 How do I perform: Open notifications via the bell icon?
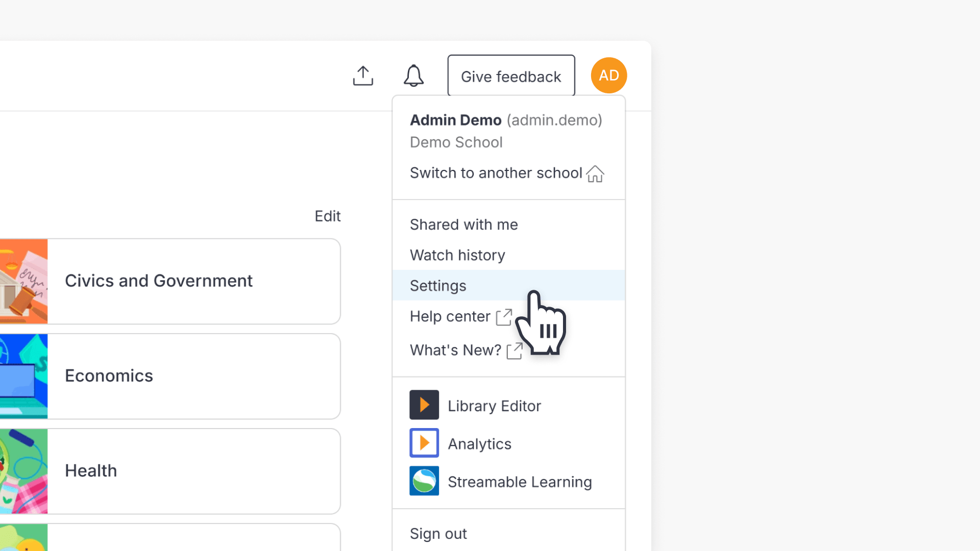click(x=413, y=76)
